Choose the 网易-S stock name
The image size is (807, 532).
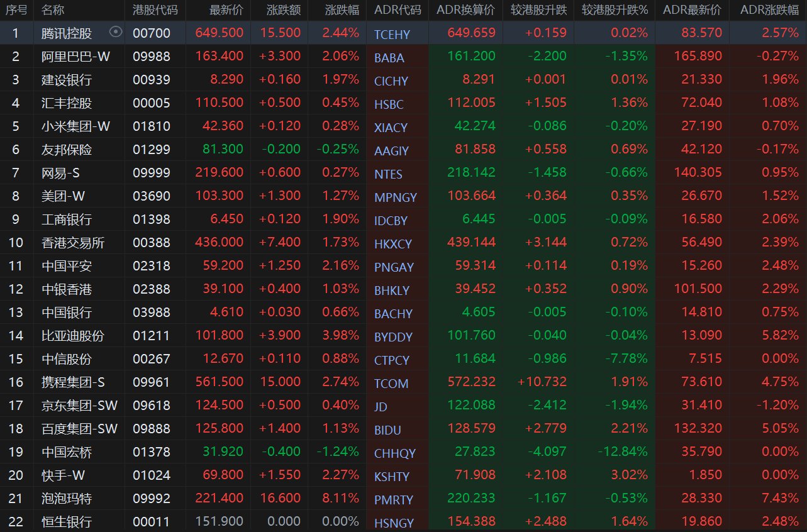[62, 173]
